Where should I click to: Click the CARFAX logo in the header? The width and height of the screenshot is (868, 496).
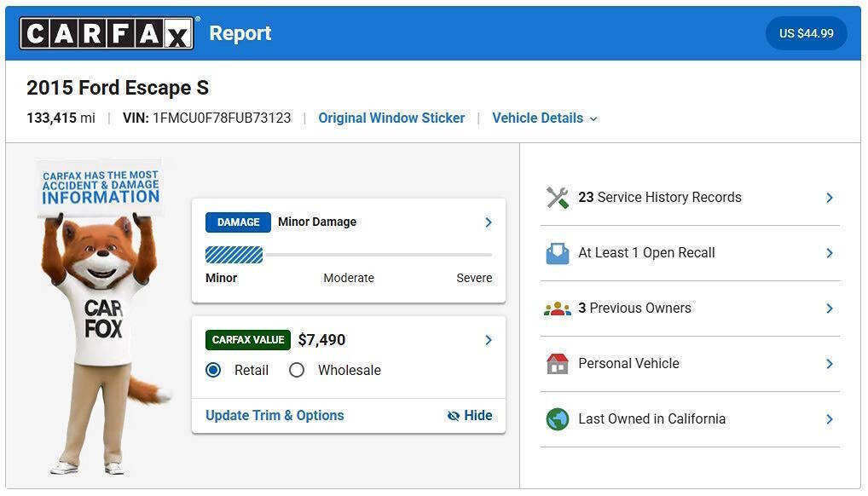click(107, 33)
